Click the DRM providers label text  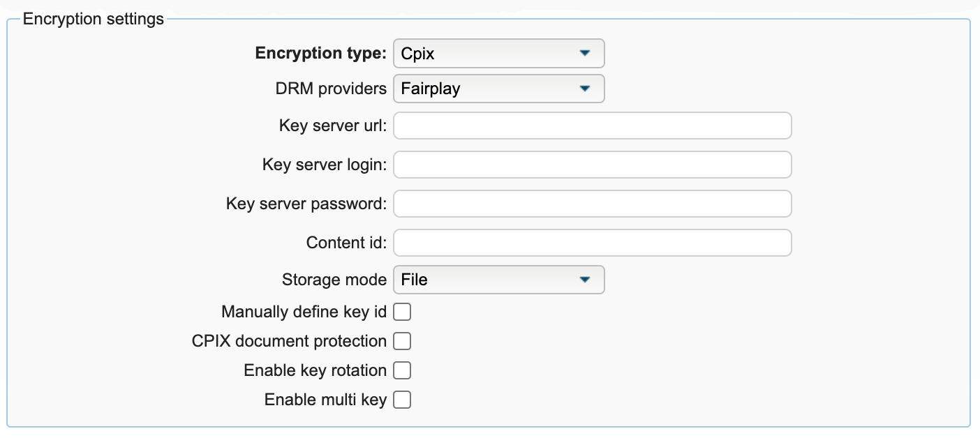pos(331,89)
